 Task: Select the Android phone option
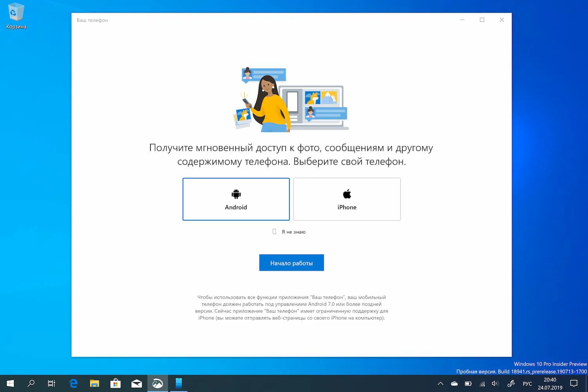pyautogui.click(x=236, y=199)
